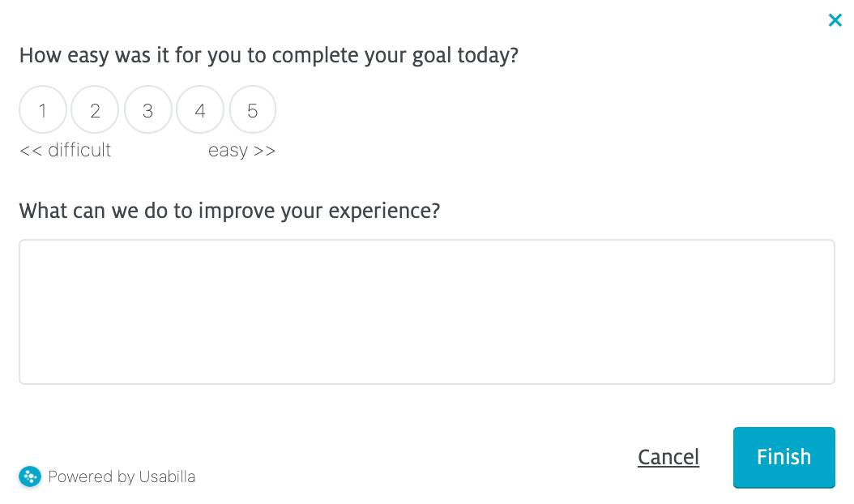
Task: Click the Powered by Usabilla text
Action: click(x=122, y=476)
